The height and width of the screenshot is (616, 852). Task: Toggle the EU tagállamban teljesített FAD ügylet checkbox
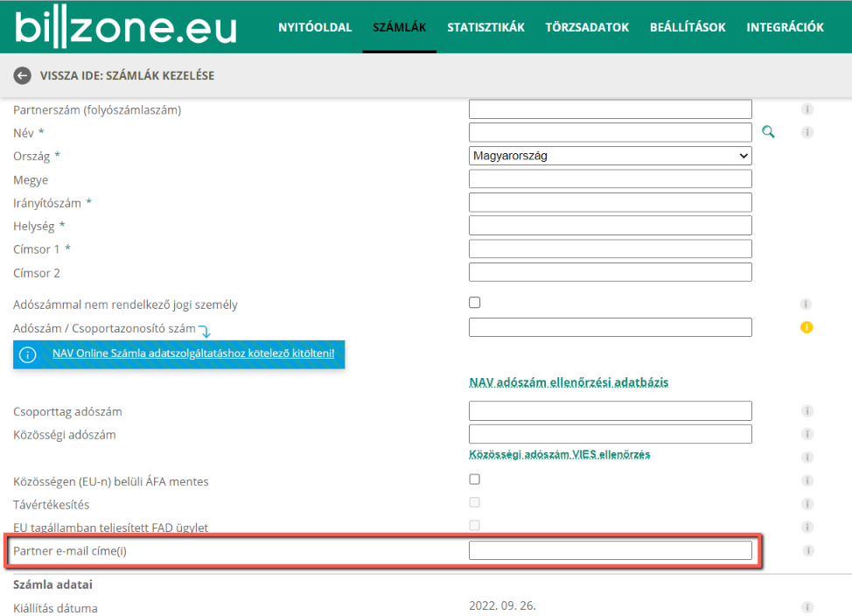(474, 525)
